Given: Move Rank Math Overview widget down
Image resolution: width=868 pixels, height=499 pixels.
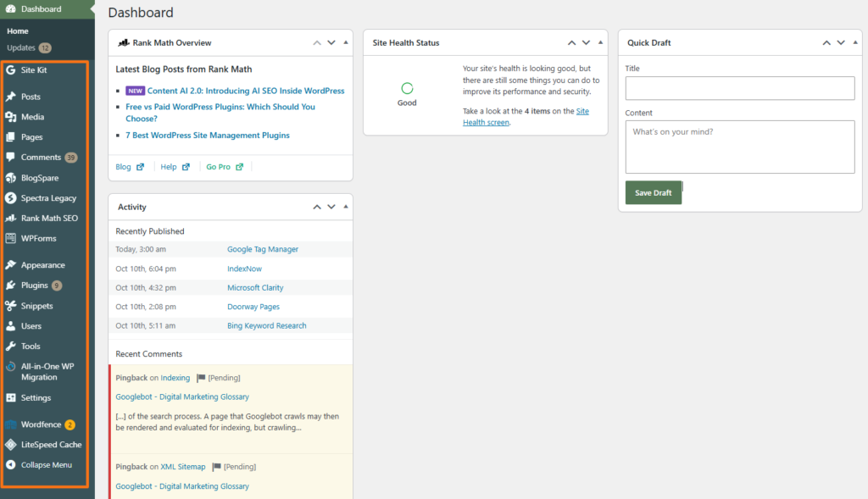Looking at the screenshot, I should (x=331, y=42).
